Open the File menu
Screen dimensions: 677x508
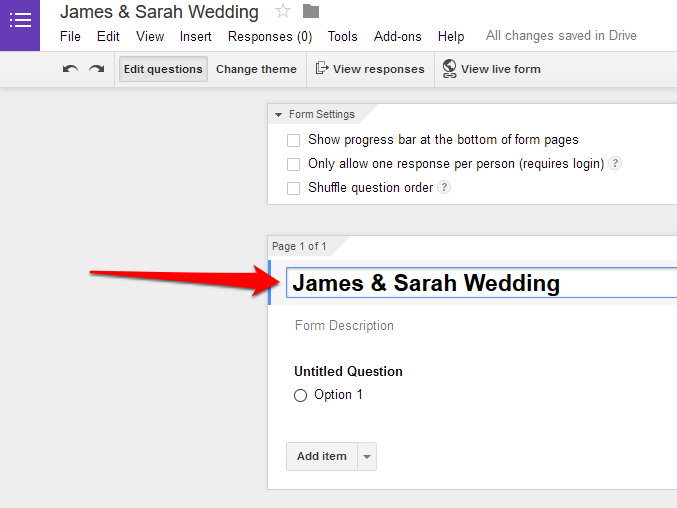70,36
